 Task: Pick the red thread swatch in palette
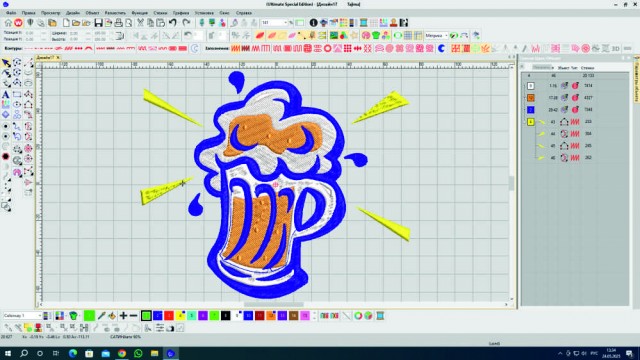coord(169,316)
